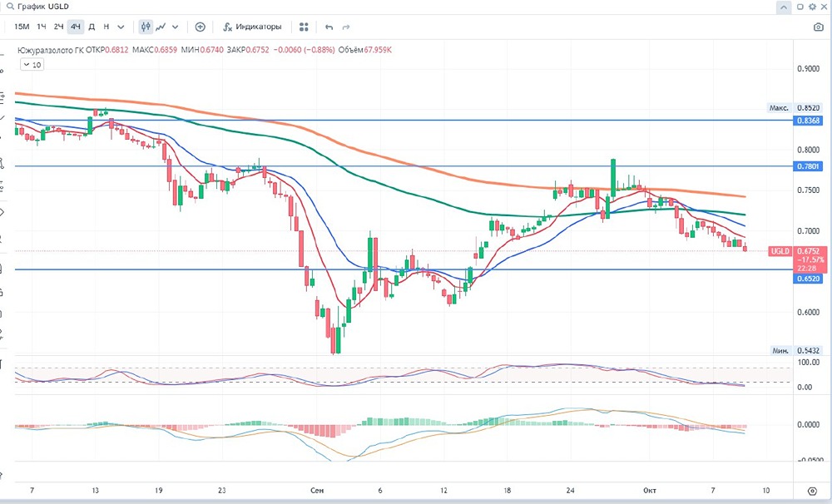832x504 pixels.
Task: Click the Сен month label on time axis
Action: tap(317, 490)
